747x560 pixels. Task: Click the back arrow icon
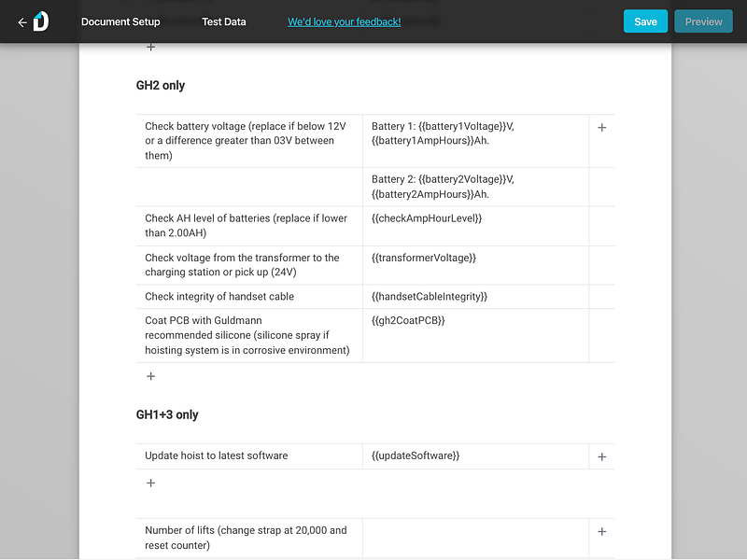[x=21, y=21]
